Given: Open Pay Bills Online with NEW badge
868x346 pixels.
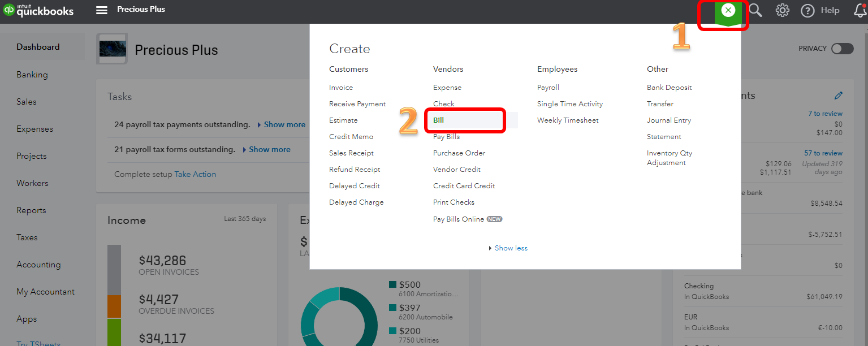Looking at the screenshot, I should pyautogui.click(x=461, y=219).
